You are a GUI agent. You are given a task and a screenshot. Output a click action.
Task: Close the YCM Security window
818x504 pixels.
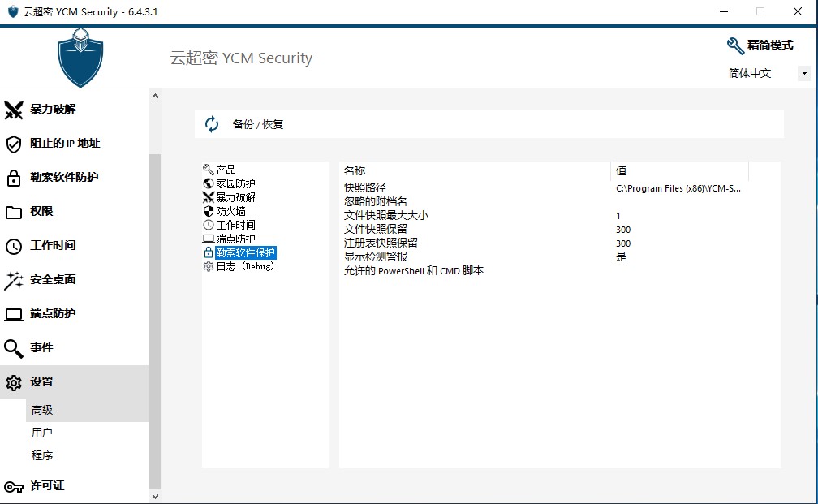coord(798,11)
